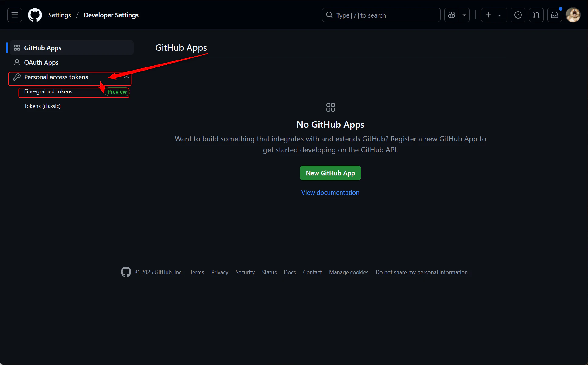Click the No GitHub Apps heading
Screen dimensions: 588x365
point(330,125)
